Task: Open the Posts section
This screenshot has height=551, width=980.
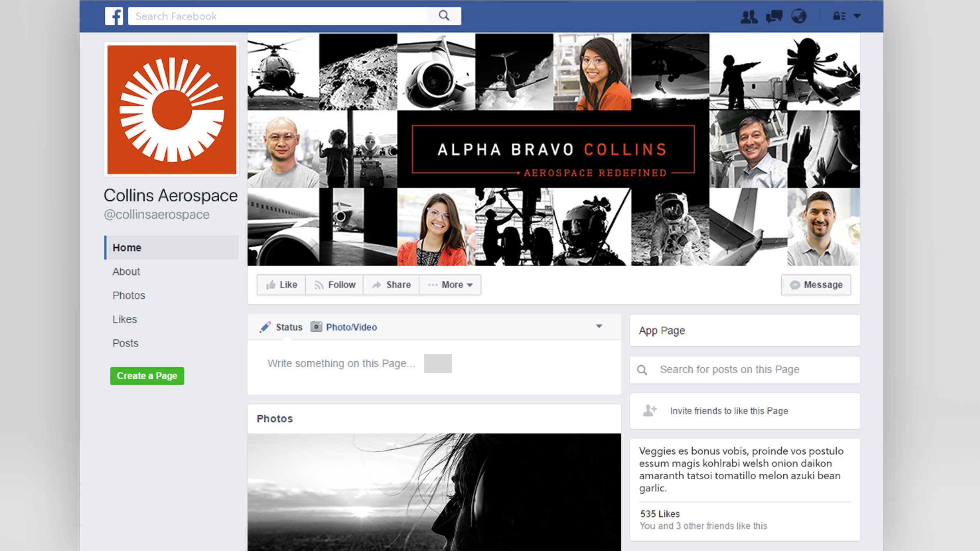Action: [x=125, y=343]
